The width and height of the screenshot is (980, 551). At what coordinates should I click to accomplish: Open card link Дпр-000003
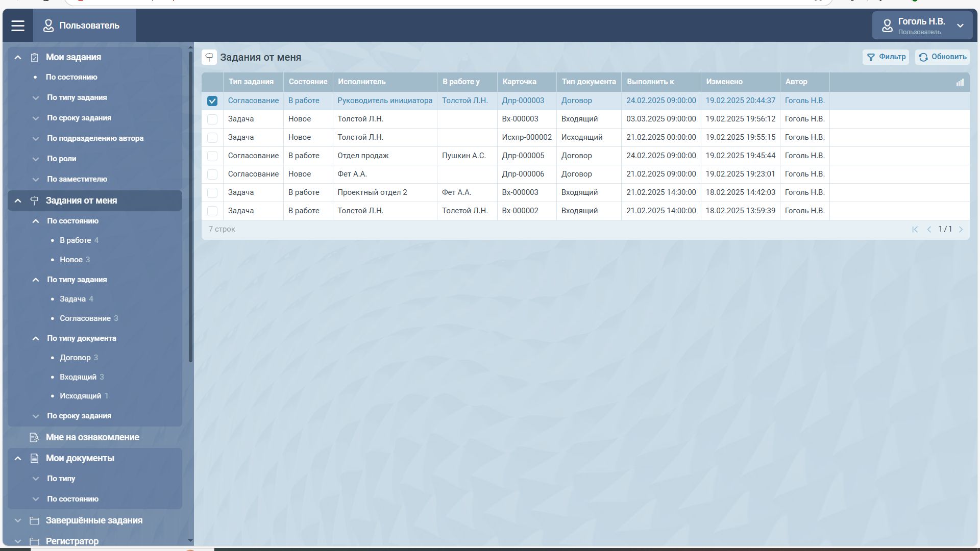point(523,101)
